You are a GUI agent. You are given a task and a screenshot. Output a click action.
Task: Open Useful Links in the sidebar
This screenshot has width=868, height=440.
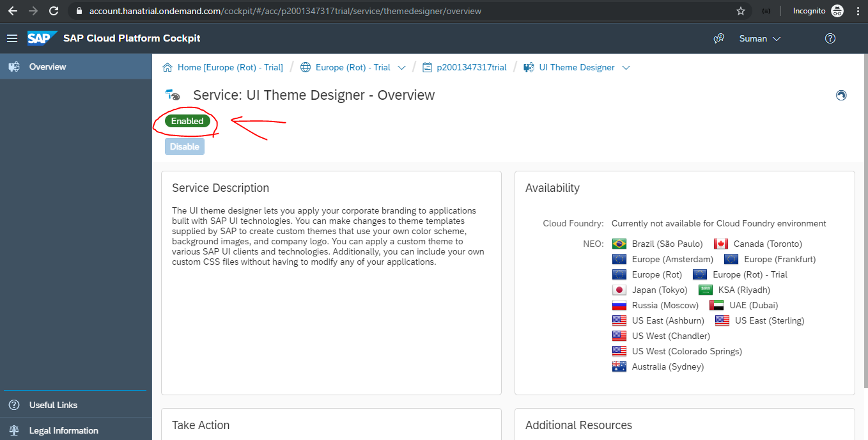53,405
